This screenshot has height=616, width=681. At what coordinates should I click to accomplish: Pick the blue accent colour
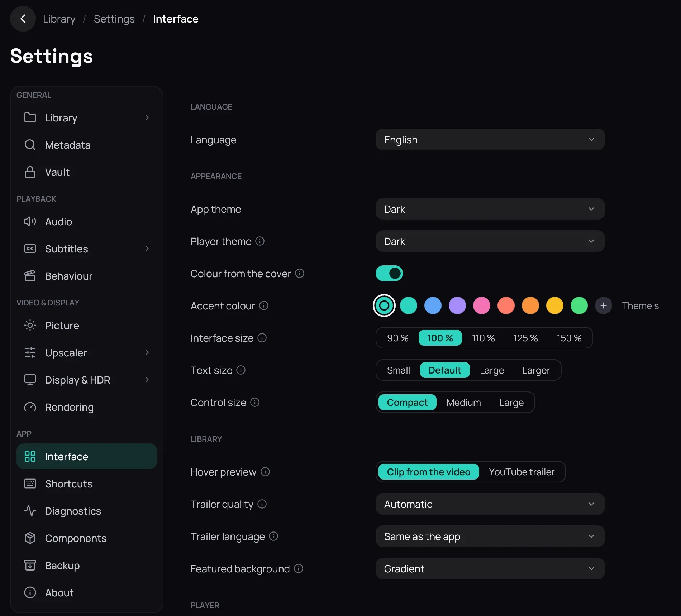(x=433, y=305)
